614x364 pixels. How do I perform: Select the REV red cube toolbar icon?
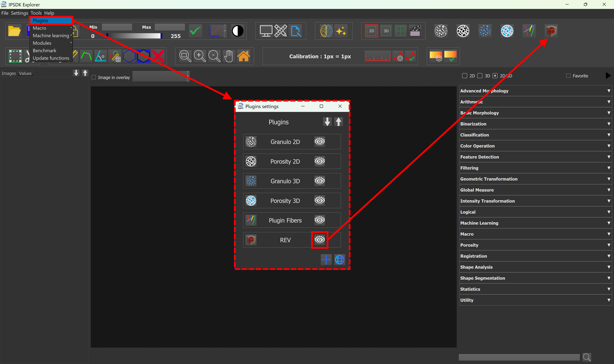(551, 31)
